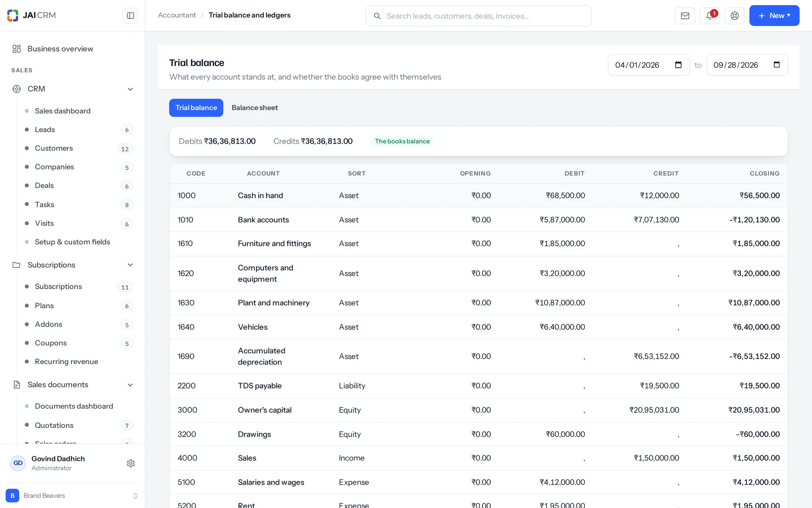Open Sales dashboard in sidebar
Image resolution: width=812 pixels, height=508 pixels.
pyautogui.click(x=63, y=111)
